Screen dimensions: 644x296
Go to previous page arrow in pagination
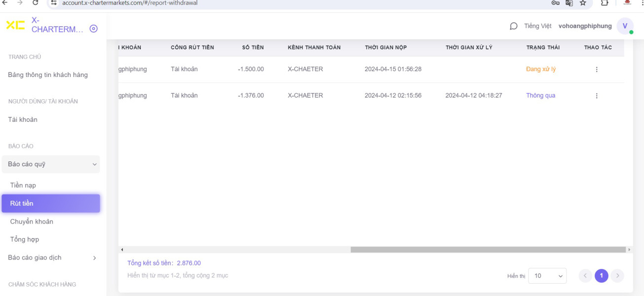585,276
